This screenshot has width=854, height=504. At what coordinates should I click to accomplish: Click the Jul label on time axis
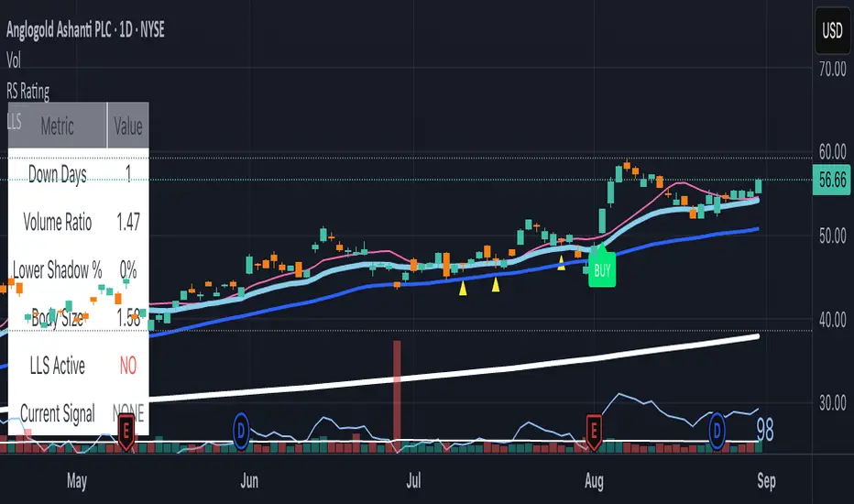(x=413, y=481)
